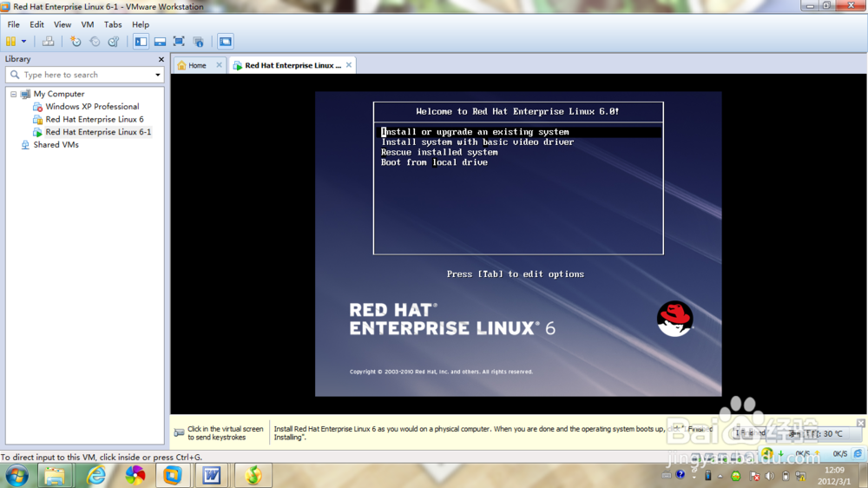Launch Internet Explorer from the taskbar
This screenshot has width=868, height=488.
pyautogui.click(x=95, y=476)
